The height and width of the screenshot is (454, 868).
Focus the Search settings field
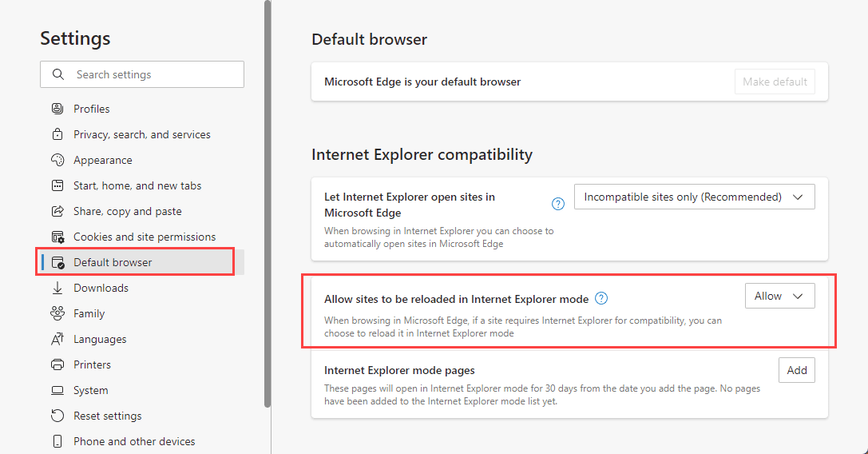tap(141, 74)
